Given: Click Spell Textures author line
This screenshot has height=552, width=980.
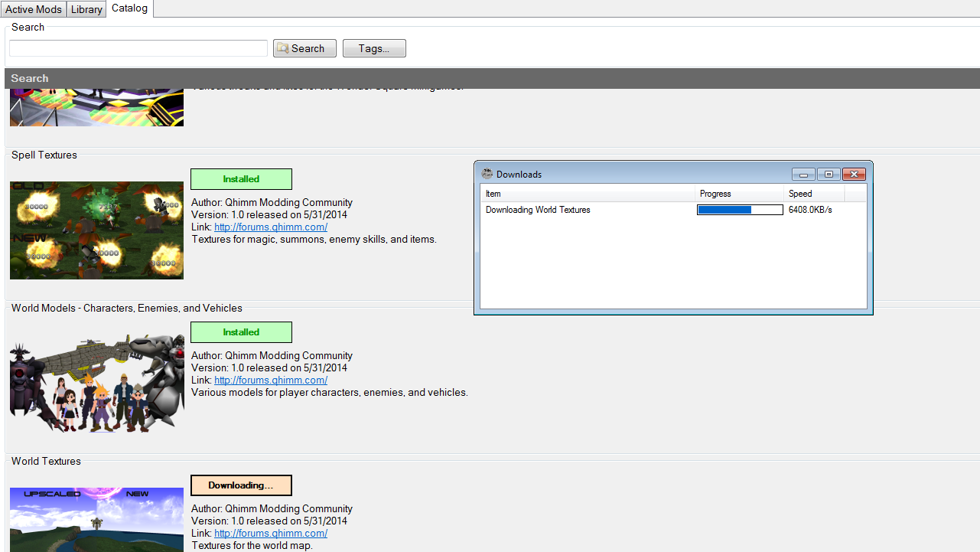Looking at the screenshot, I should pos(272,202).
